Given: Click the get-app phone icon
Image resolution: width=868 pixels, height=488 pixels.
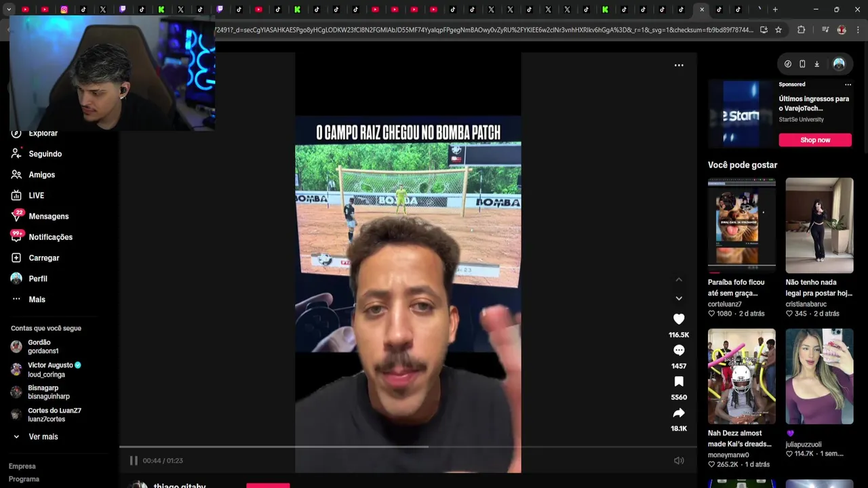Looking at the screenshot, I should point(802,64).
